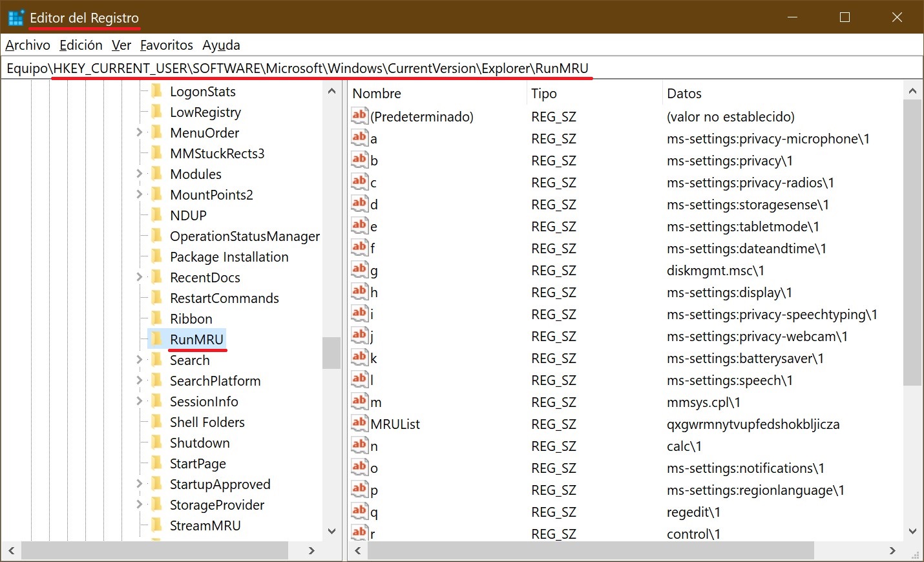This screenshot has height=562, width=924.
Task: Select the RestartCommands key
Action: coord(224,298)
